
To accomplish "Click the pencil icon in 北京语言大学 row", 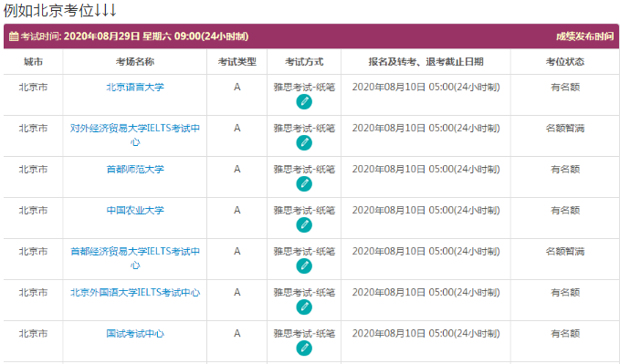I will click(304, 102).
